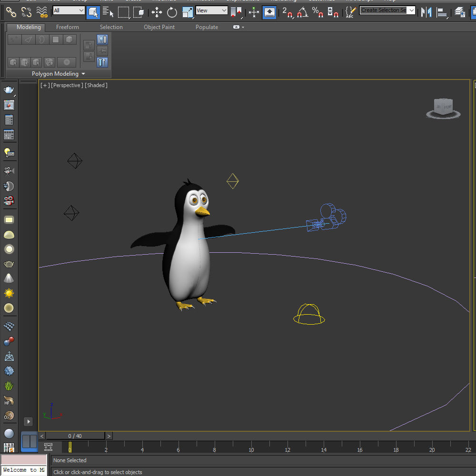This screenshot has height=476, width=476.
Task: Toggle Keyboard Shortcut Override
Action: pyautogui.click(x=269, y=12)
